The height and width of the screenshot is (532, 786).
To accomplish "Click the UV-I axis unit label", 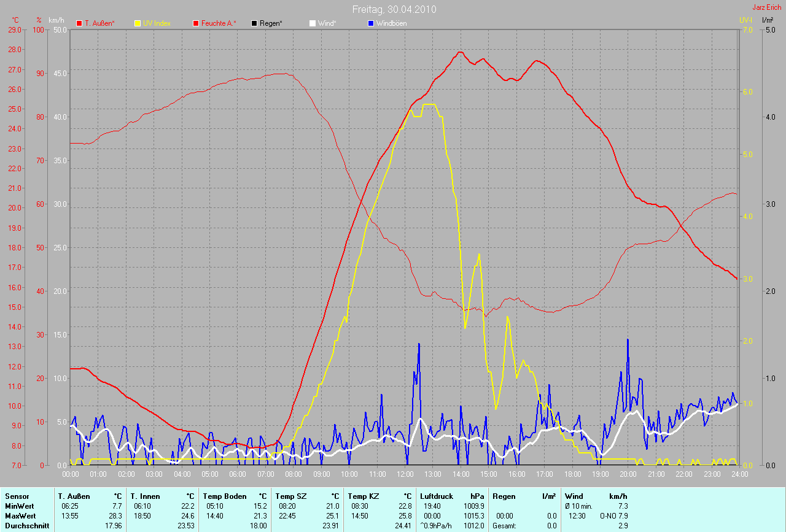I will point(745,20).
